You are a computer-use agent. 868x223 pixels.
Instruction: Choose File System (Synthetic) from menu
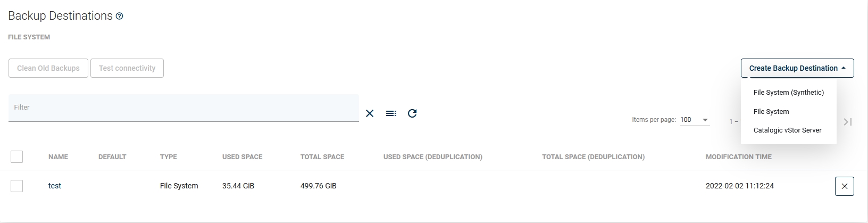[x=788, y=93]
